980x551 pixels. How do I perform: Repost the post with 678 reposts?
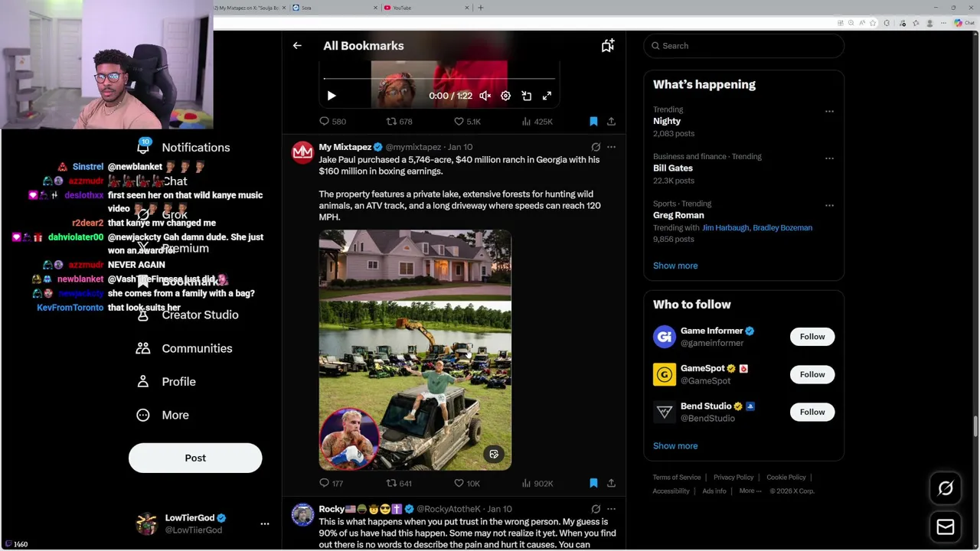coord(399,122)
